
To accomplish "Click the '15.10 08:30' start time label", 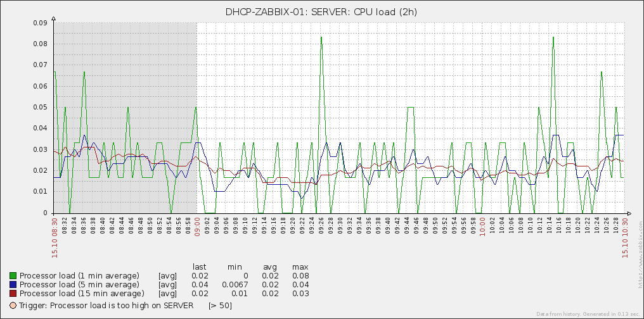I will (55, 235).
